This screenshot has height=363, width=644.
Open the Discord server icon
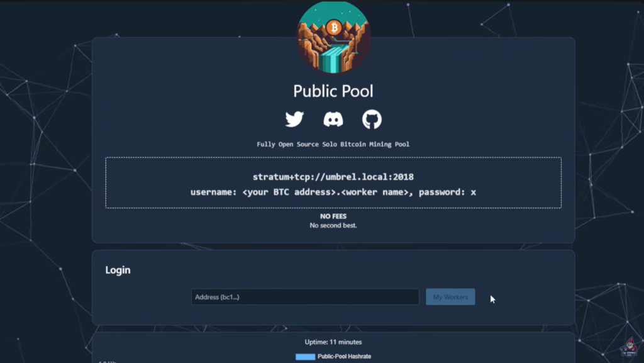pos(333,120)
